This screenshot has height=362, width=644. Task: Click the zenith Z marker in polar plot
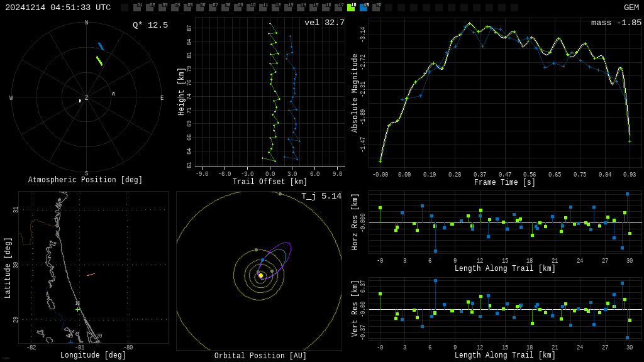point(87,98)
